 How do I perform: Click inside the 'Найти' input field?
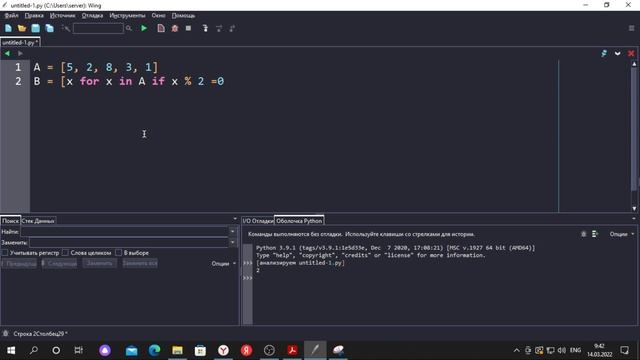124,231
